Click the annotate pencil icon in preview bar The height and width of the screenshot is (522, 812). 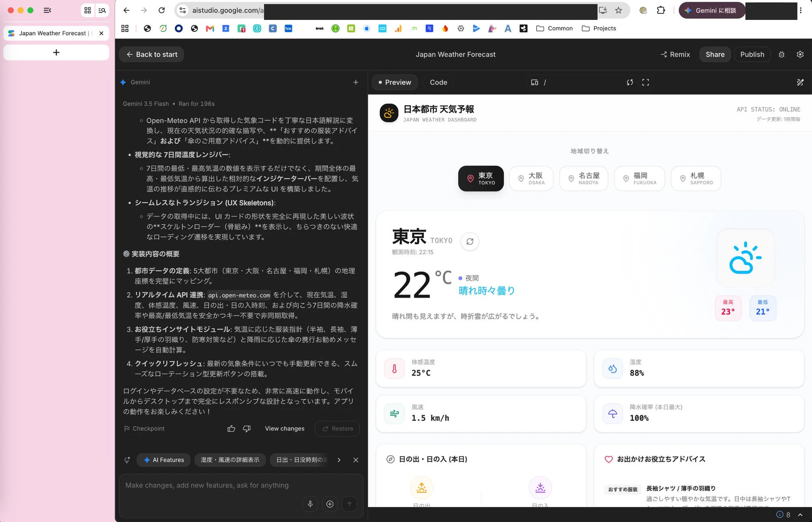coord(800,82)
